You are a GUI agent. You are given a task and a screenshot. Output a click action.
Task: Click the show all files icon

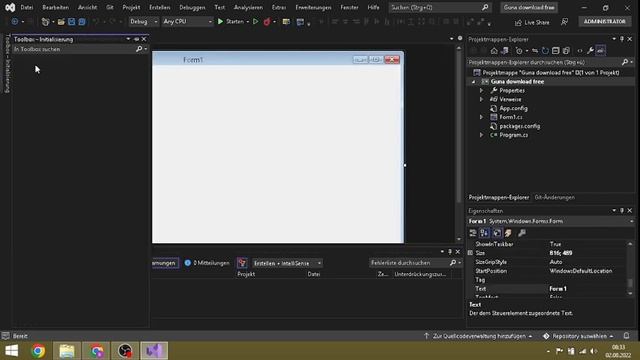pos(566,51)
